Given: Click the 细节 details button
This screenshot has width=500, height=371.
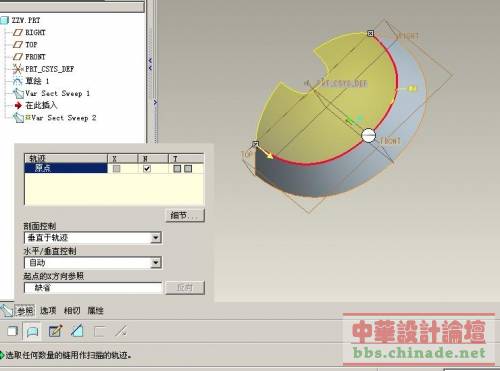Looking at the screenshot, I should pyautogui.click(x=185, y=216).
